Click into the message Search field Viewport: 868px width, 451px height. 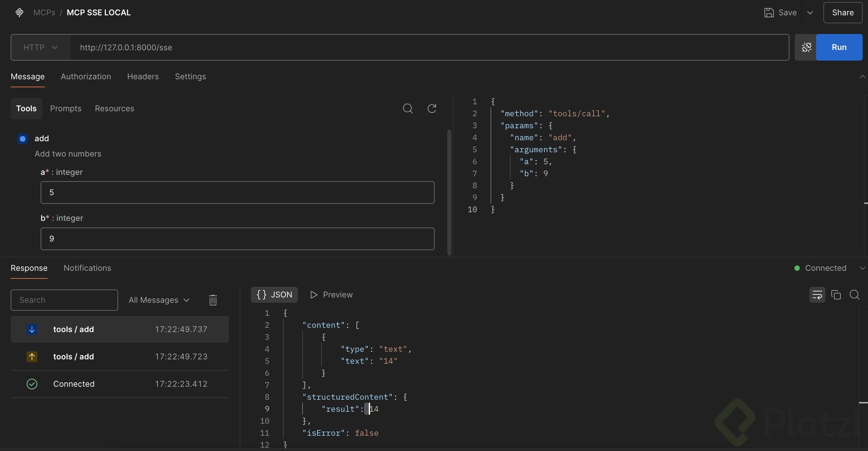(x=64, y=300)
